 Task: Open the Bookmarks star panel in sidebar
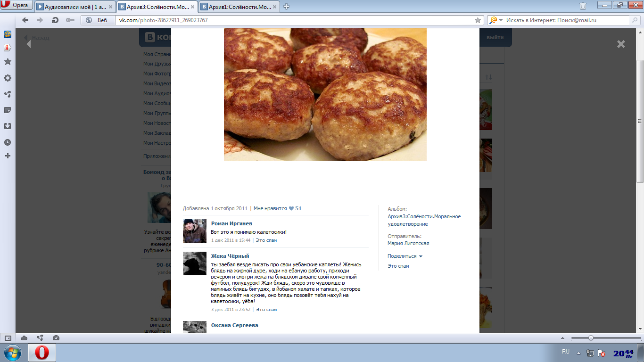tap(8, 62)
